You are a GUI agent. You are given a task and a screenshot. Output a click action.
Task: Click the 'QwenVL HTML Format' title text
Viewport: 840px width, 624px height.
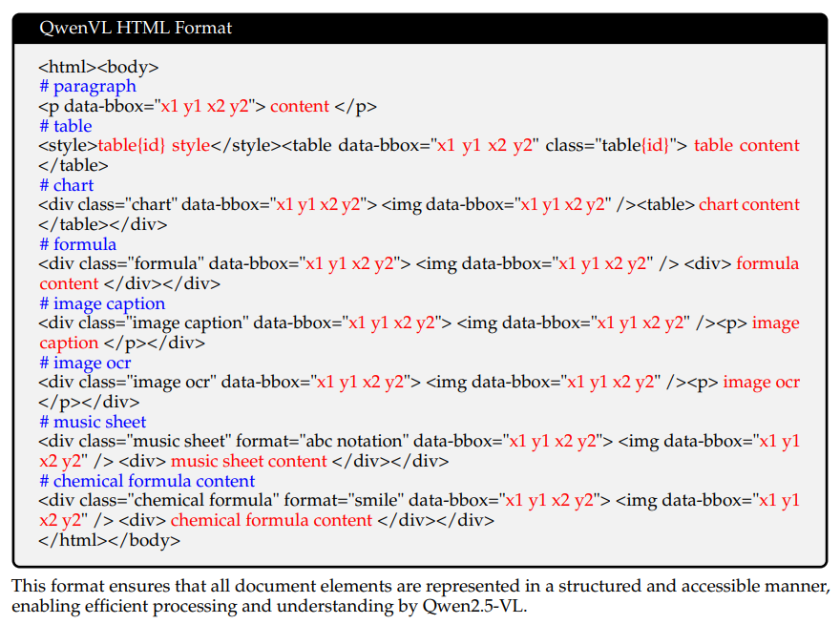(136, 28)
